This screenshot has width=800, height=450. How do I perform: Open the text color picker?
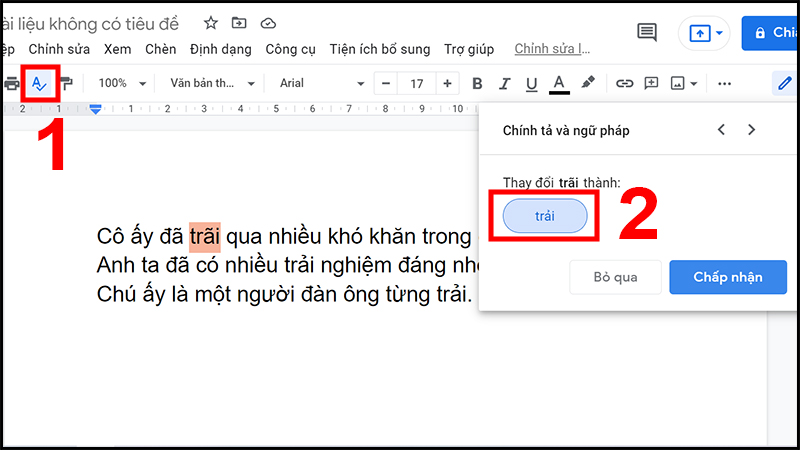tap(559, 83)
